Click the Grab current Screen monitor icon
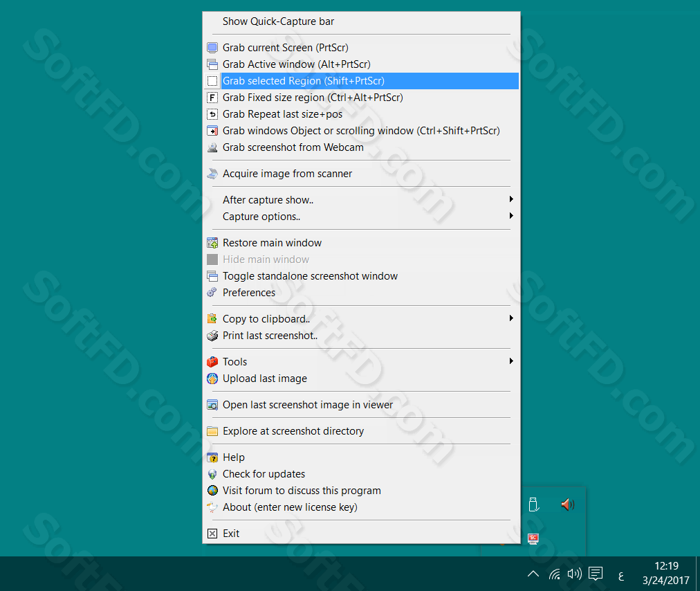This screenshot has width=700, height=591. (212, 48)
